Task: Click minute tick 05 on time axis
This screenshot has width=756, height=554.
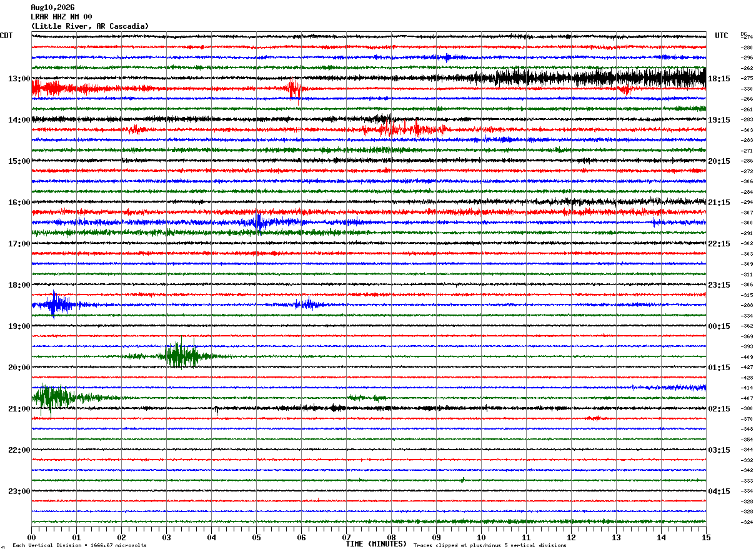Action: [256, 537]
